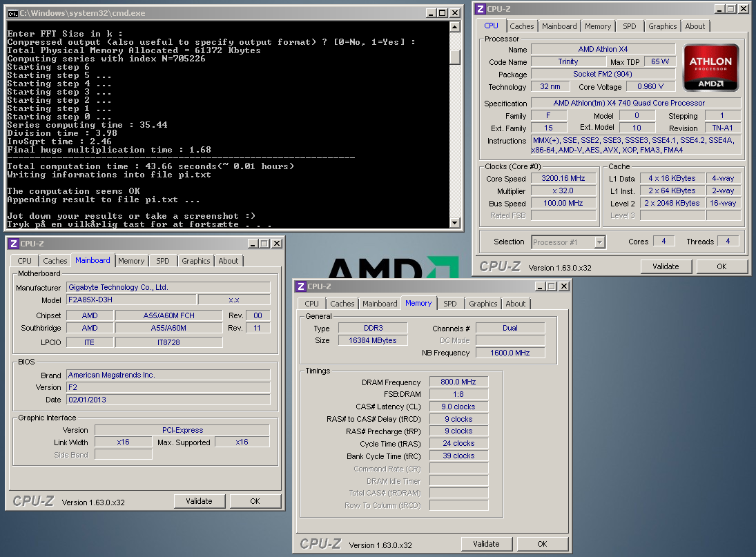Click the CAS# Latency 9.0 clocks value
Screen dimensions: 756x557
click(458, 407)
